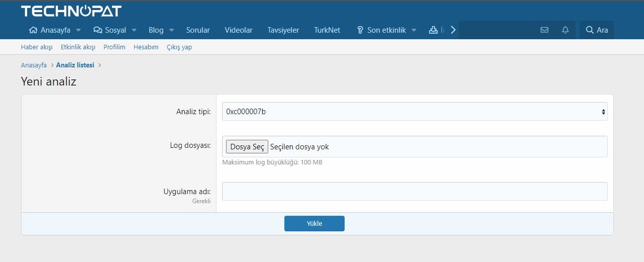This screenshot has height=262, width=644.
Task: Open Etkinlik akışı link
Action: click(x=78, y=47)
